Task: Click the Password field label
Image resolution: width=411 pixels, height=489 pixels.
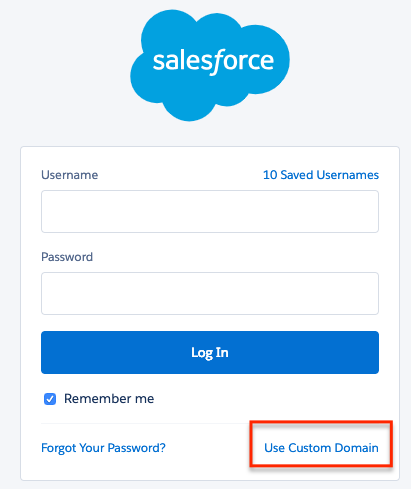Action: (x=67, y=257)
